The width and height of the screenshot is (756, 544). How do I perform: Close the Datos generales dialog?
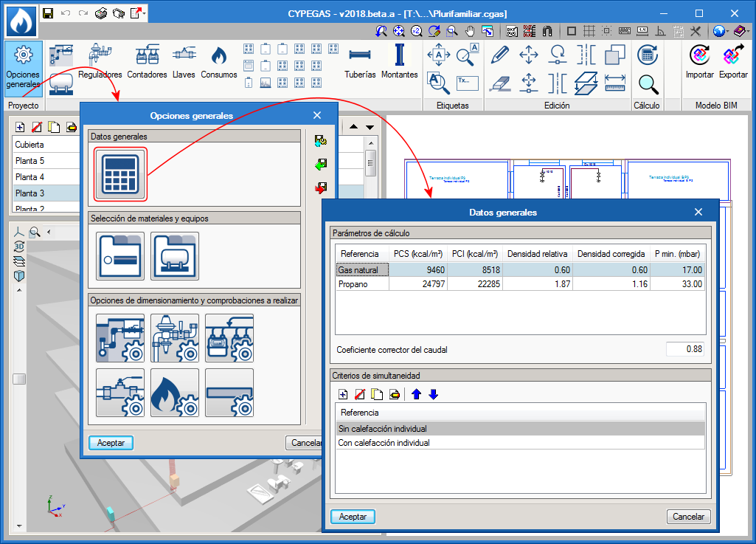(698, 212)
